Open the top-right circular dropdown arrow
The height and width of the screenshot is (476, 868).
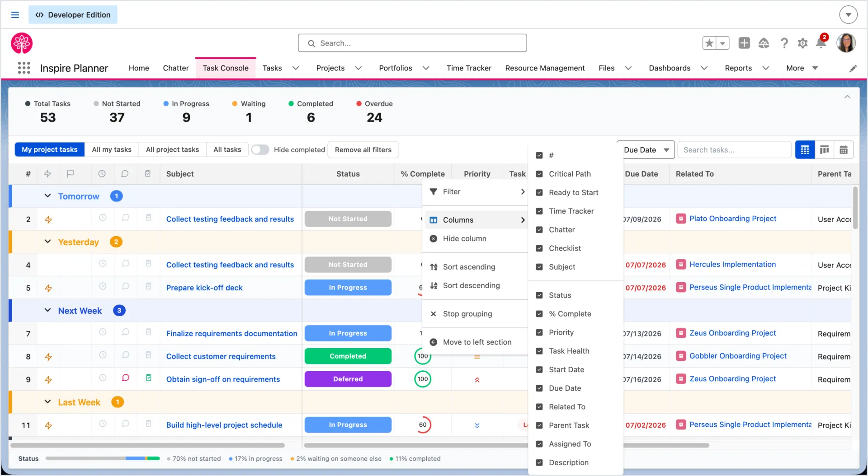[848, 15]
